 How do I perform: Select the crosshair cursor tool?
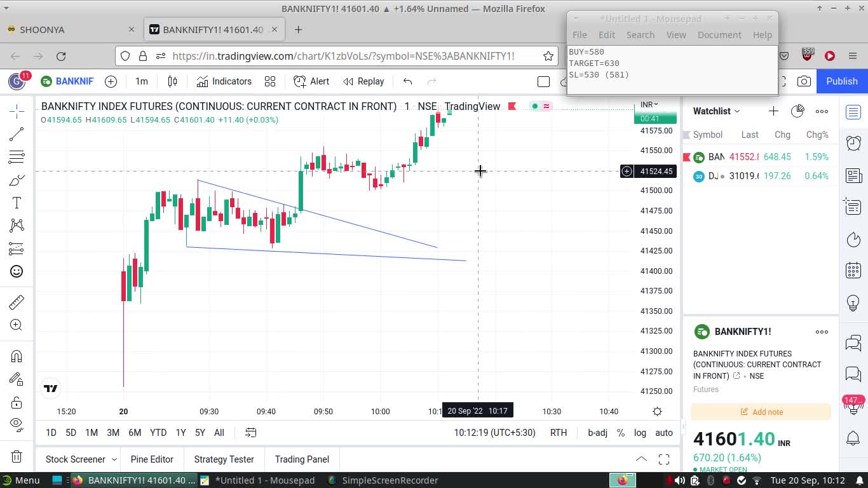17,111
